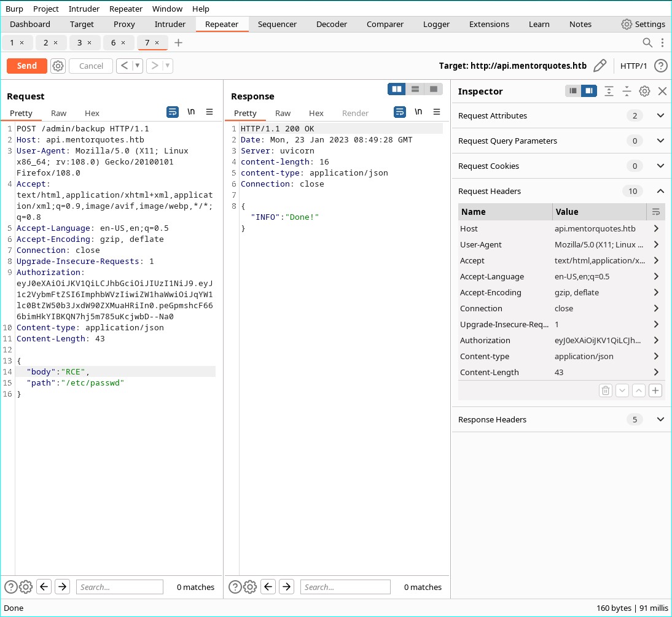
Task: Open response search help icon
Action: point(235,587)
